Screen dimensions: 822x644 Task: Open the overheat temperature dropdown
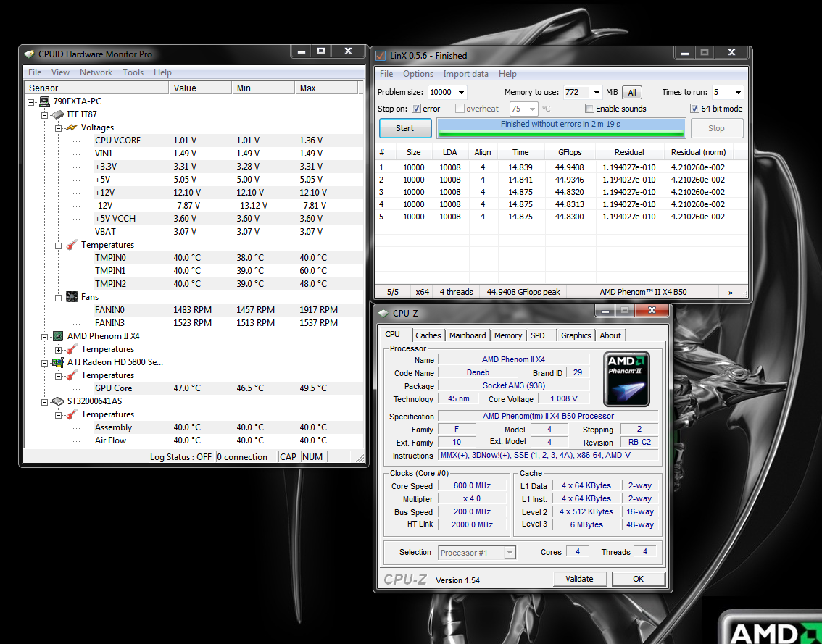tap(532, 109)
